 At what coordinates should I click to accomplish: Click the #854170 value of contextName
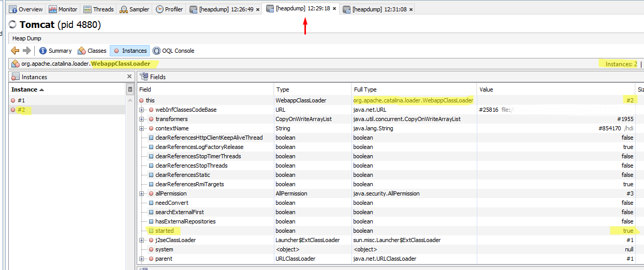(x=609, y=128)
